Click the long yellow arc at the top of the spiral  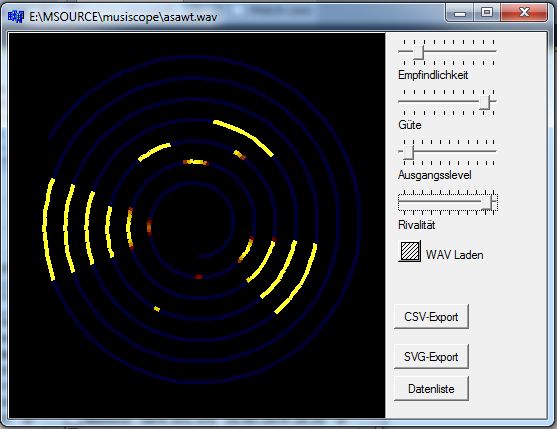click(244, 137)
